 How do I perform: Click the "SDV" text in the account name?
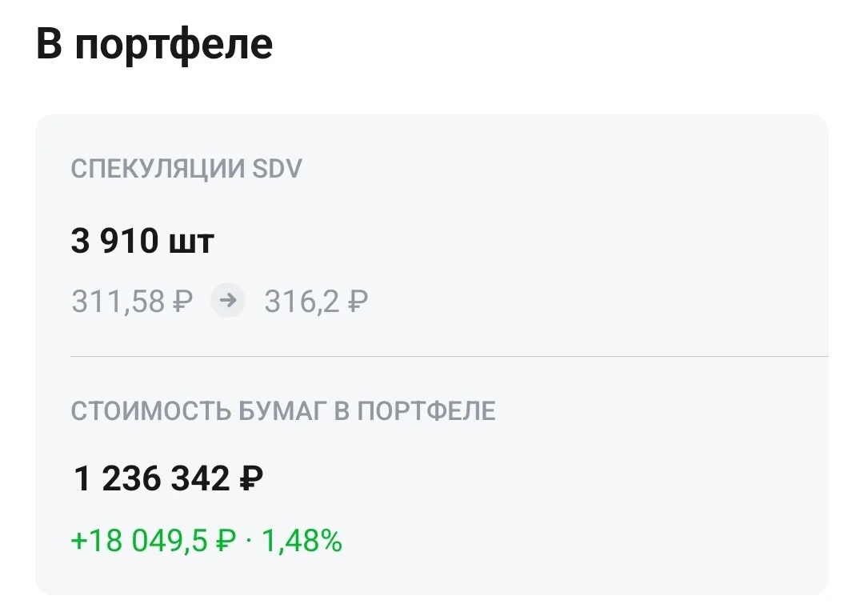pyautogui.click(x=277, y=169)
